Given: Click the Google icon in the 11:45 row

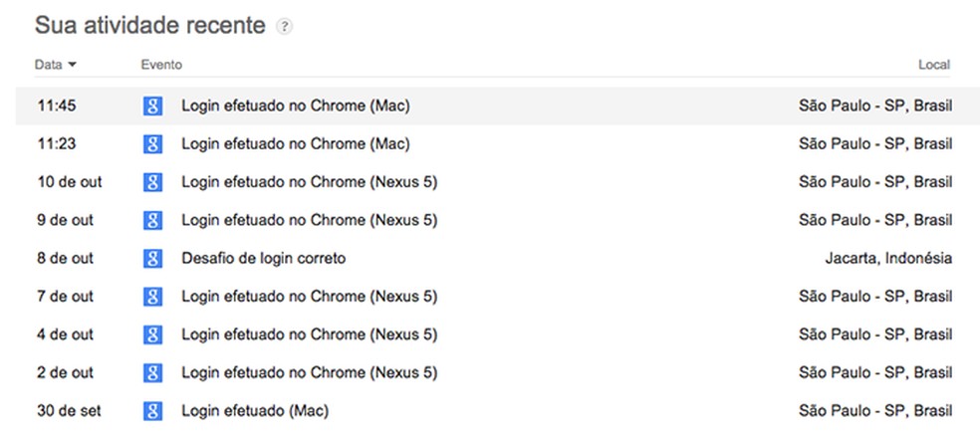Looking at the screenshot, I should (152, 106).
